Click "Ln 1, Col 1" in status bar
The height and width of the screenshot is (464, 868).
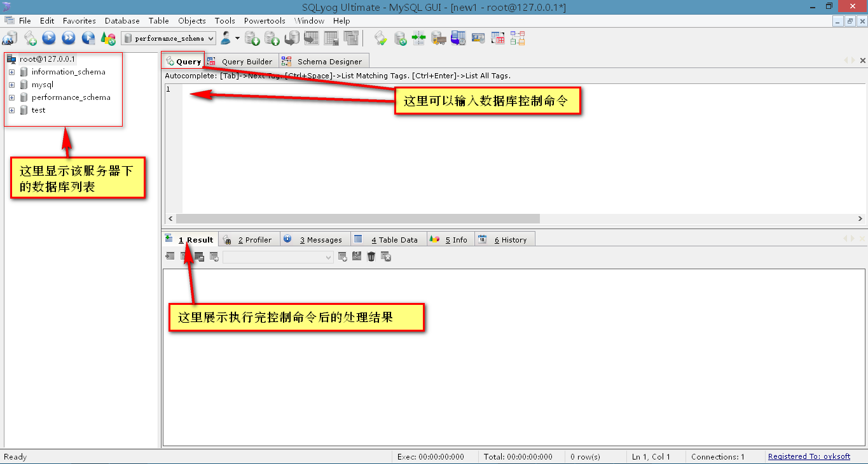click(651, 456)
